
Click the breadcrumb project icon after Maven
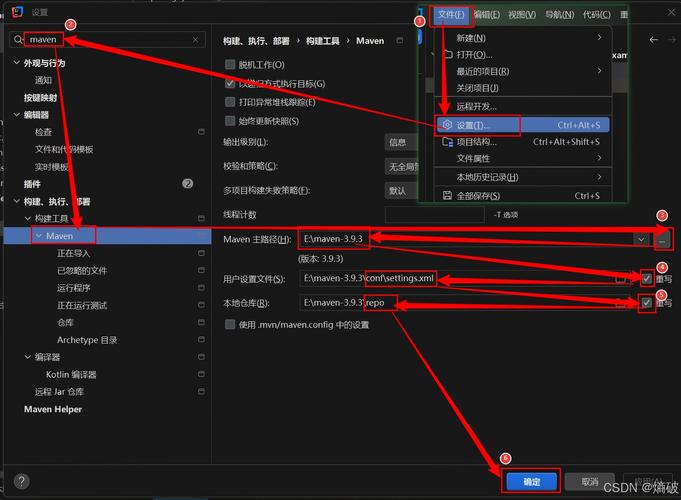400,40
